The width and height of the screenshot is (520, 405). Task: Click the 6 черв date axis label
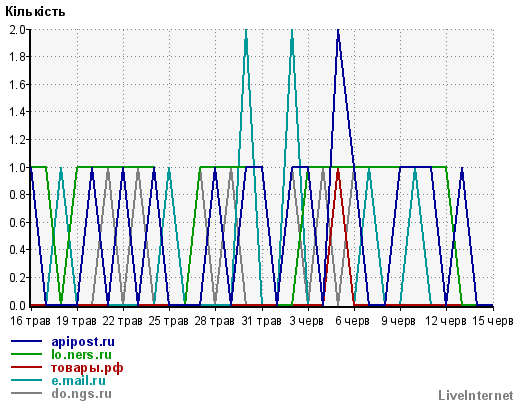(352, 321)
